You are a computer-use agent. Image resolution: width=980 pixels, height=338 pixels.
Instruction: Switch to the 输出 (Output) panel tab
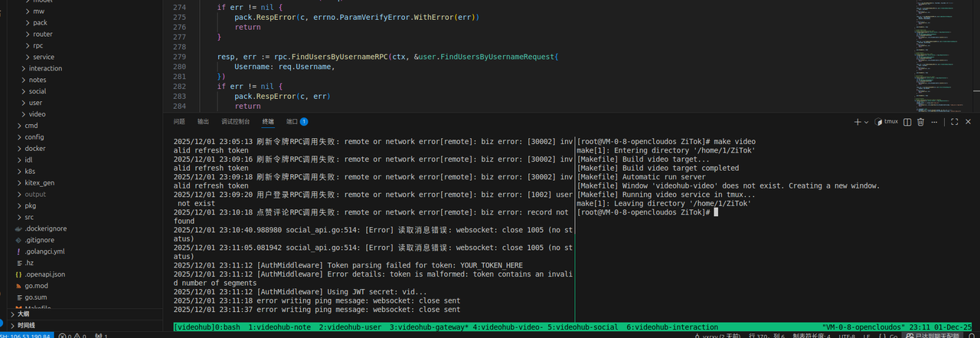(x=203, y=122)
